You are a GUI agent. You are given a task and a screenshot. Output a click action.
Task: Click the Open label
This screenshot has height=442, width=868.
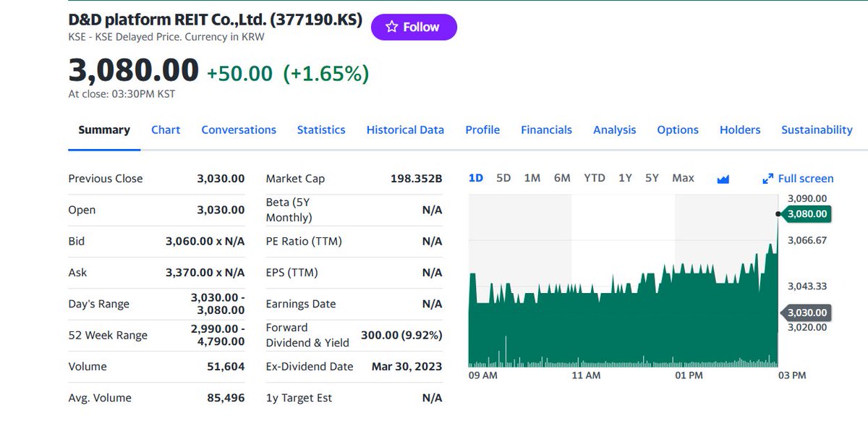pos(82,210)
